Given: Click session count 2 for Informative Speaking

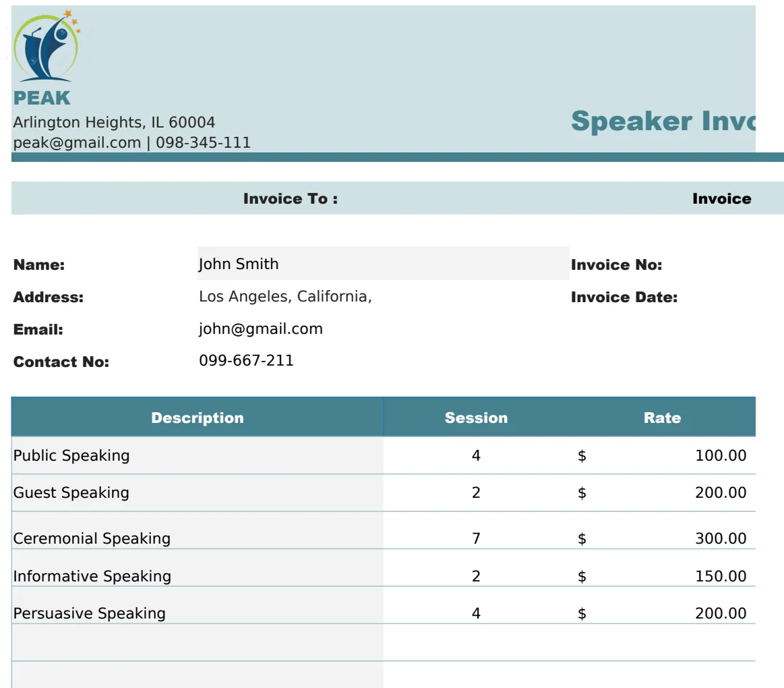Looking at the screenshot, I should pos(476,576).
